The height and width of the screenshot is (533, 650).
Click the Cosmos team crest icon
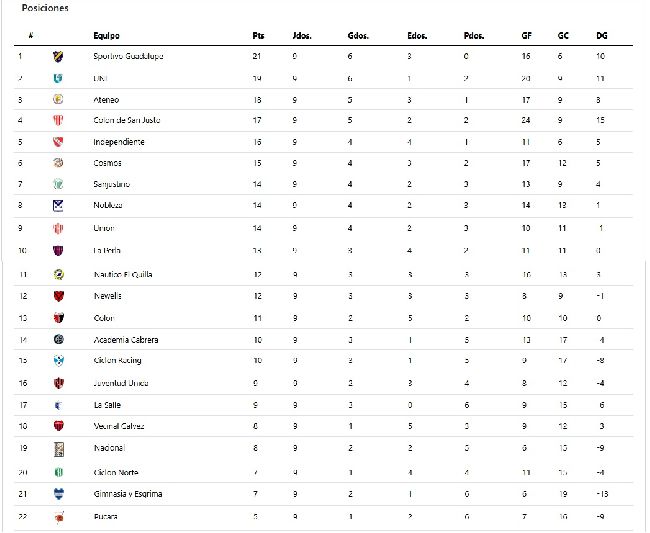[x=58, y=163]
